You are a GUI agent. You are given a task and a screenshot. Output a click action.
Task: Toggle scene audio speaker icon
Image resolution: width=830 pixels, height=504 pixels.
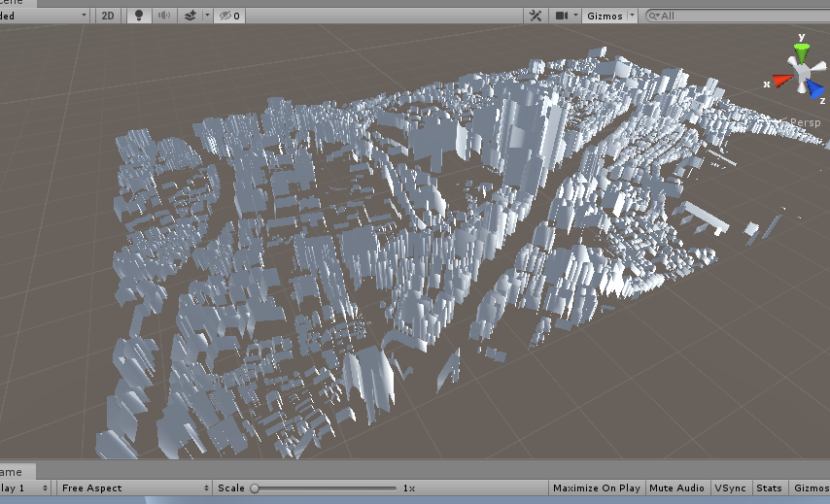coord(164,16)
